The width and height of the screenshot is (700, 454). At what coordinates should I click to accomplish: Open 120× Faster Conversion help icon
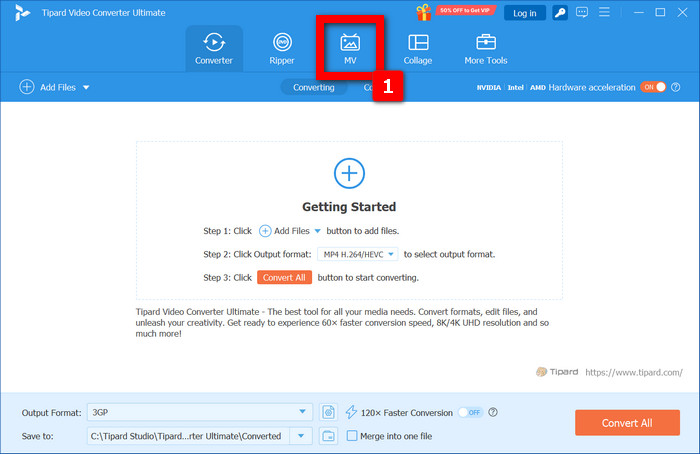(493, 412)
